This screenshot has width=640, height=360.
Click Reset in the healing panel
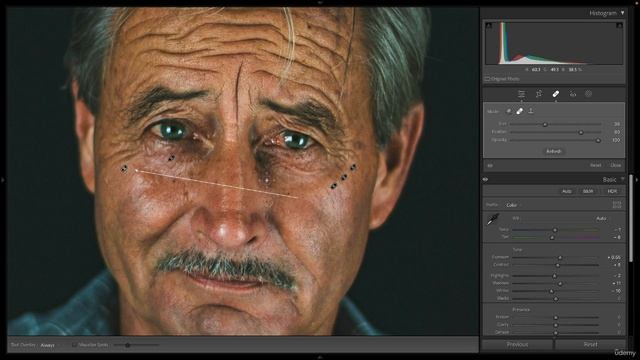pyautogui.click(x=595, y=165)
